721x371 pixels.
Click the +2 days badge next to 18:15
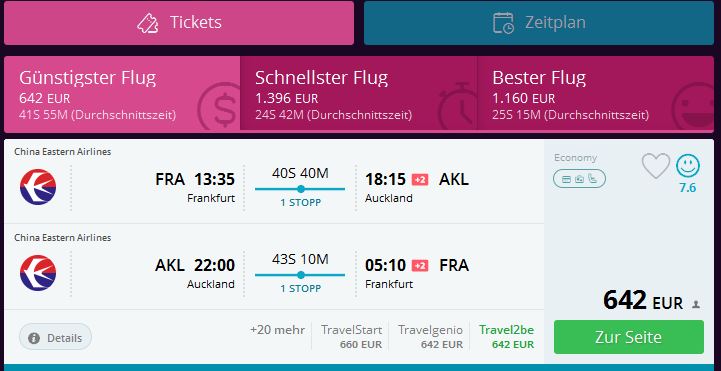point(420,179)
